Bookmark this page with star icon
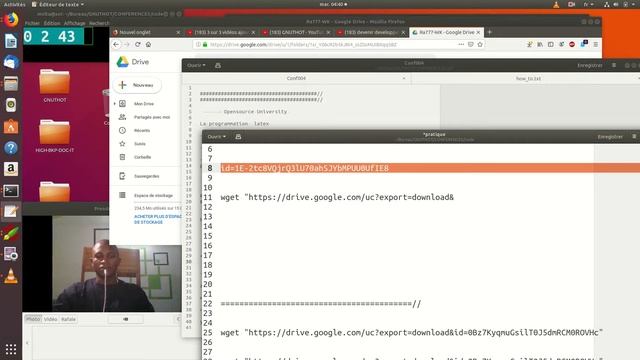The image size is (640, 360). pos(480,44)
